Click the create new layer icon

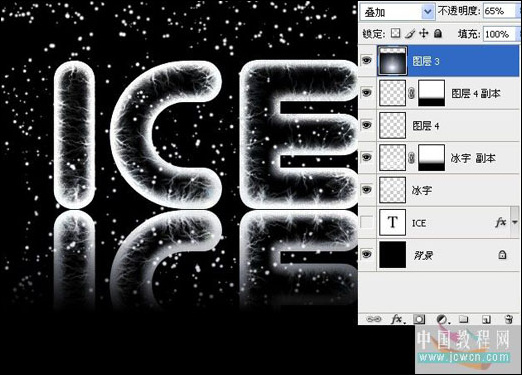[486, 319]
